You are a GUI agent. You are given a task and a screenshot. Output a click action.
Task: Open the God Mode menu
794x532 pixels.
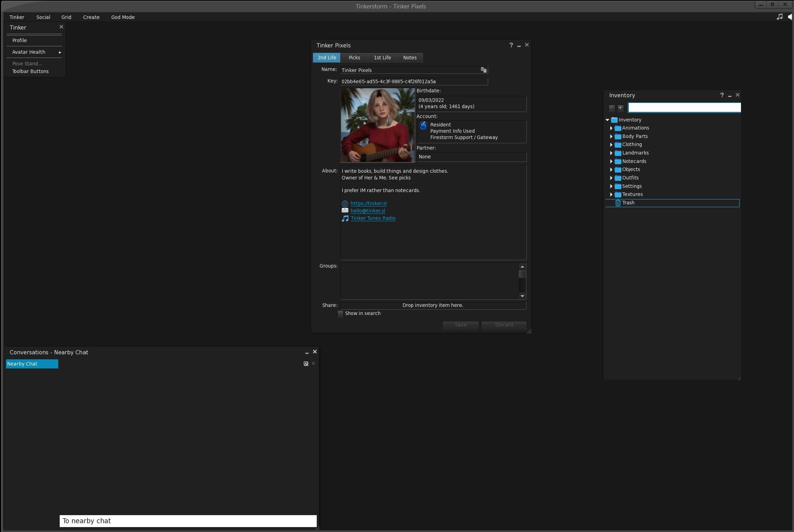[123, 17]
